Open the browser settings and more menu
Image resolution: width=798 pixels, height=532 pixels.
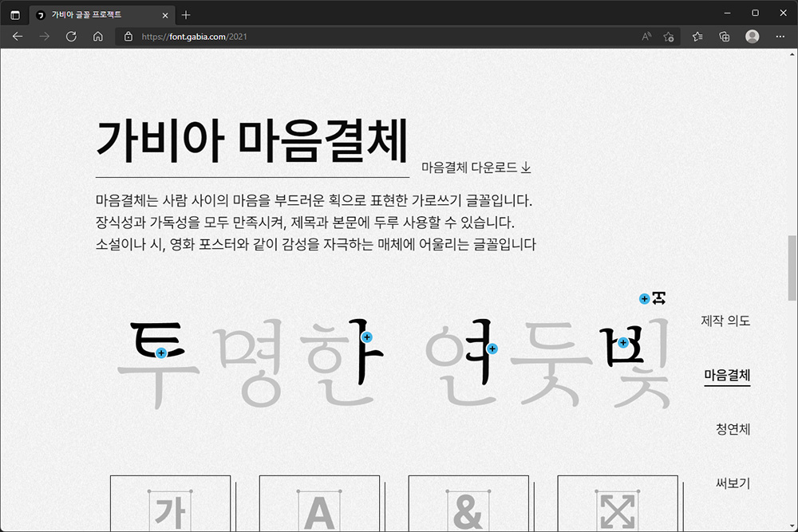(x=780, y=37)
